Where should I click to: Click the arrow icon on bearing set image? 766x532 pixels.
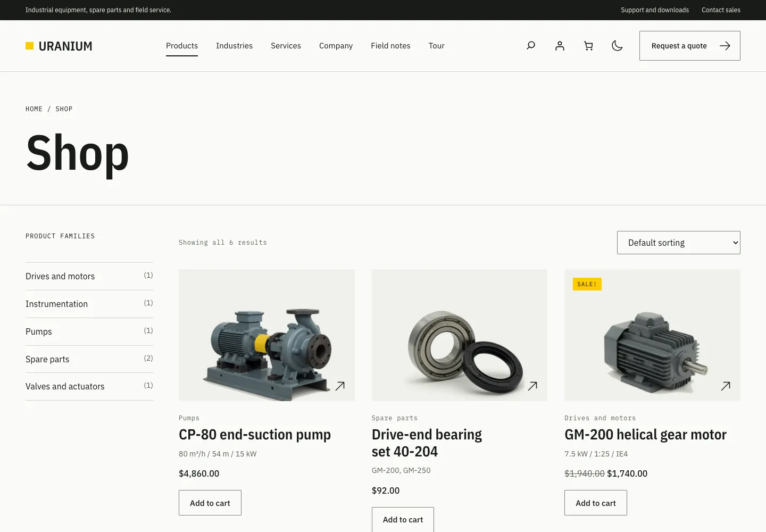pos(532,386)
